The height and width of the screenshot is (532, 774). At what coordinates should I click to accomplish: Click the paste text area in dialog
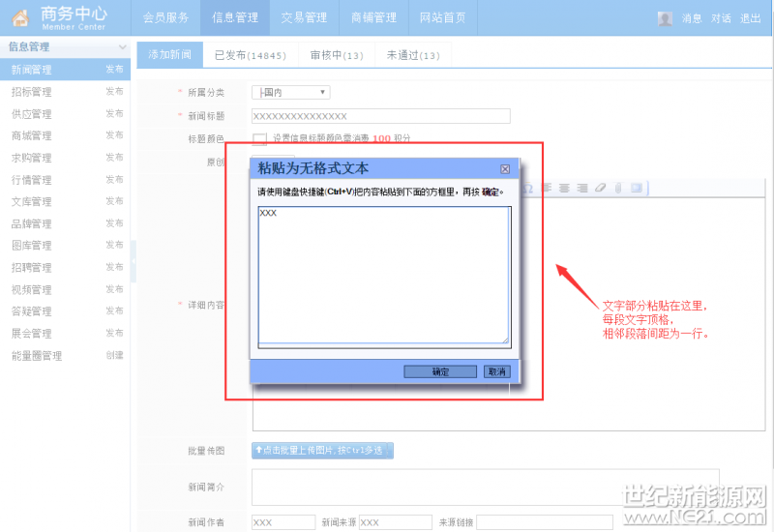click(384, 275)
